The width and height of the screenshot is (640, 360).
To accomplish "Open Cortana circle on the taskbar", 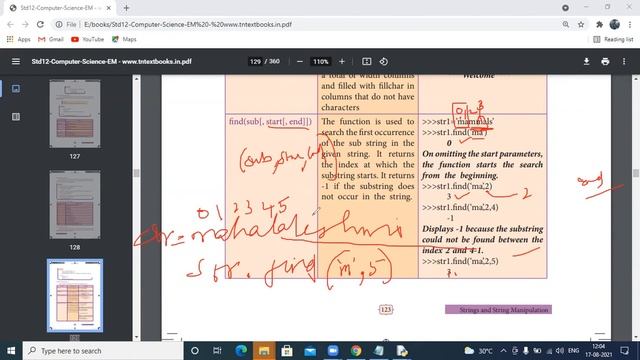I will 195,351.
